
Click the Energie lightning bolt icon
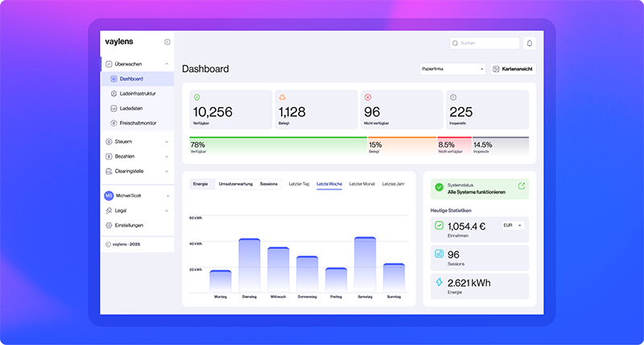pyautogui.click(x=439, y=282)
